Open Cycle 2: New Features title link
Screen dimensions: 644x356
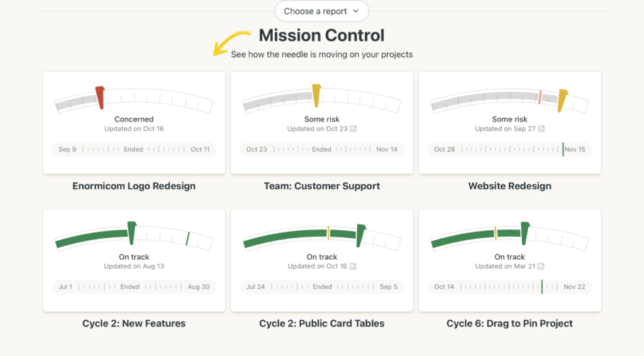point(134,324)
